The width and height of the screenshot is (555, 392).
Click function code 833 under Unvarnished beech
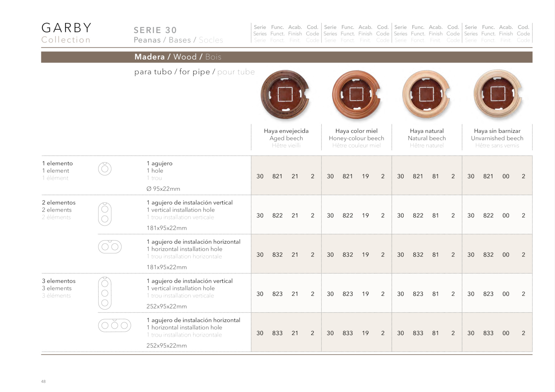click(488, 333)
